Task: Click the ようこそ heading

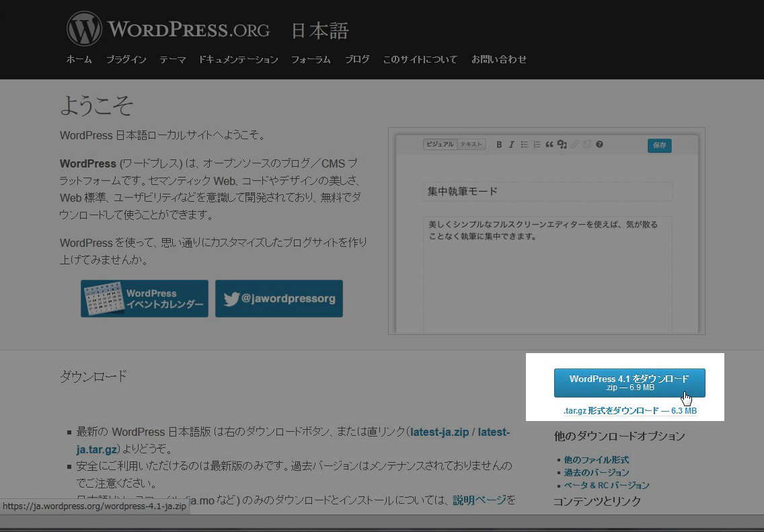Action: click(x=96, y=105)
